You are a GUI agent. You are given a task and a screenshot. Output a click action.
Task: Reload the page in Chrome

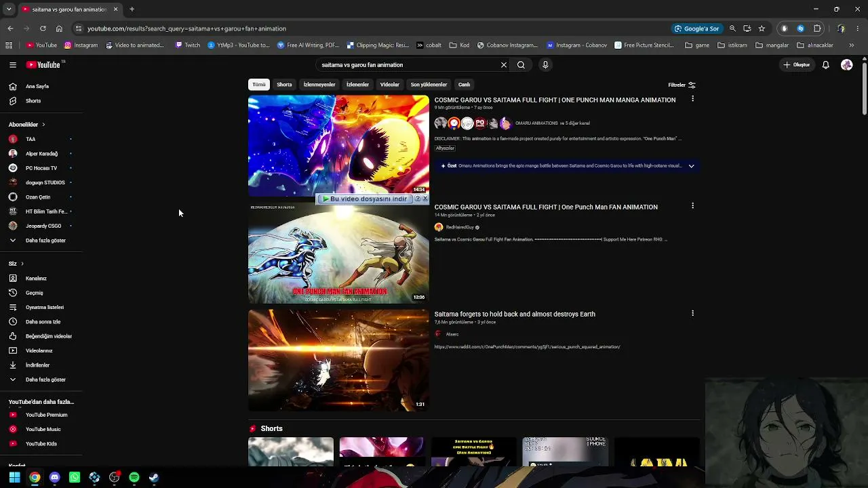43,28
